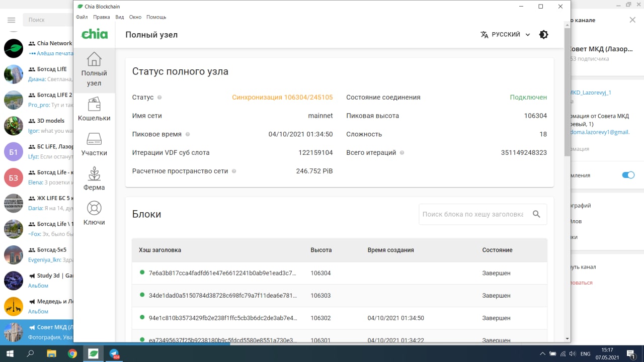Close Telegram channel info panel
644x362 pixels.
coord(632,20)
